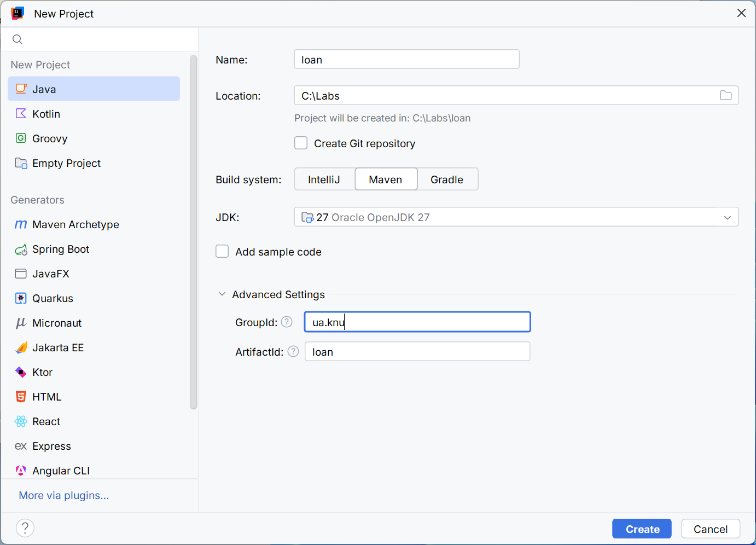Click the Angular CLI logo icon
The height and width of the screenshot is (545, 756).
pyautogui.click(x=21, y=471)
